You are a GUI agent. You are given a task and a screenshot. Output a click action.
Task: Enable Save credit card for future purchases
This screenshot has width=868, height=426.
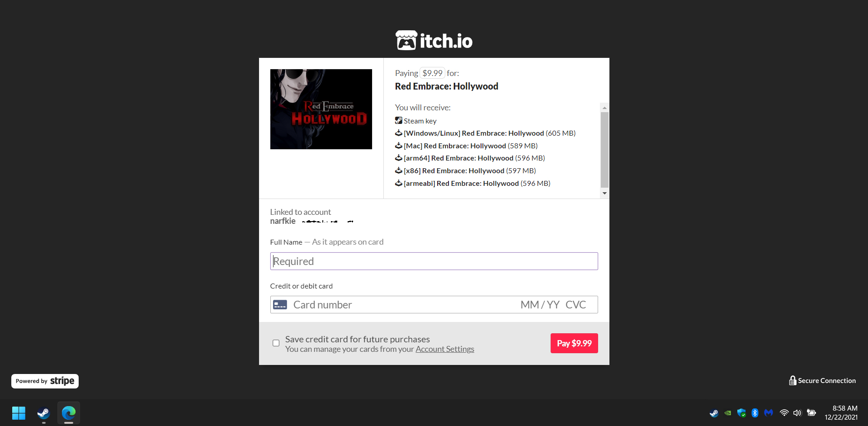pos(276,343)
